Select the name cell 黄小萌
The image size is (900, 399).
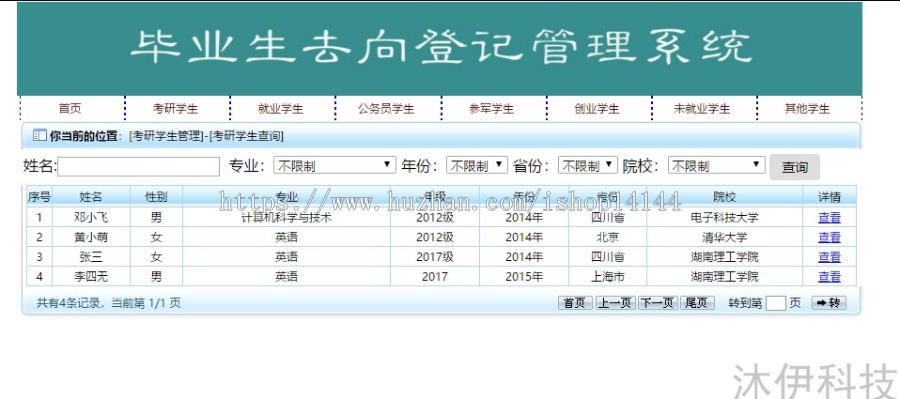coord(91,237)
